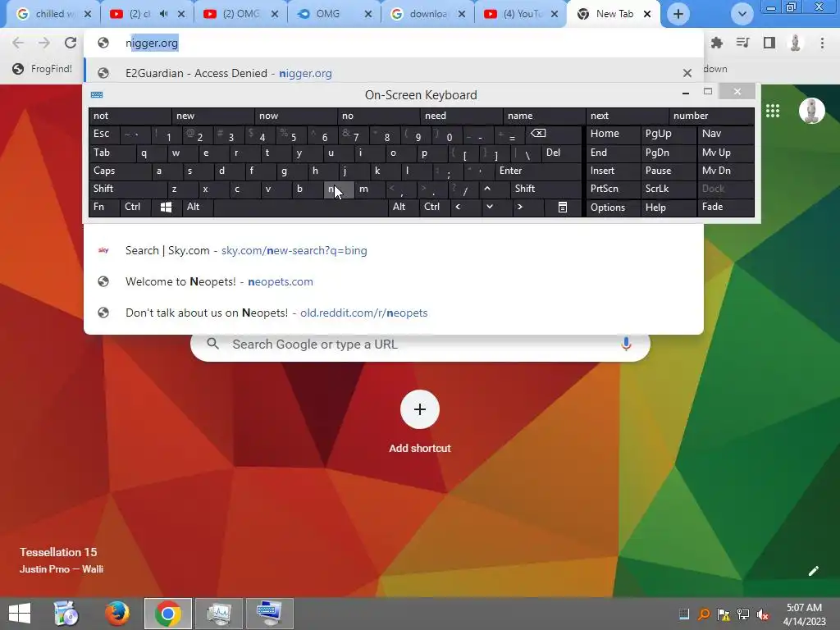Click the Del key on On-Screen Keyboard
Viewport: 840px width, 630px height.
point(561,153)
